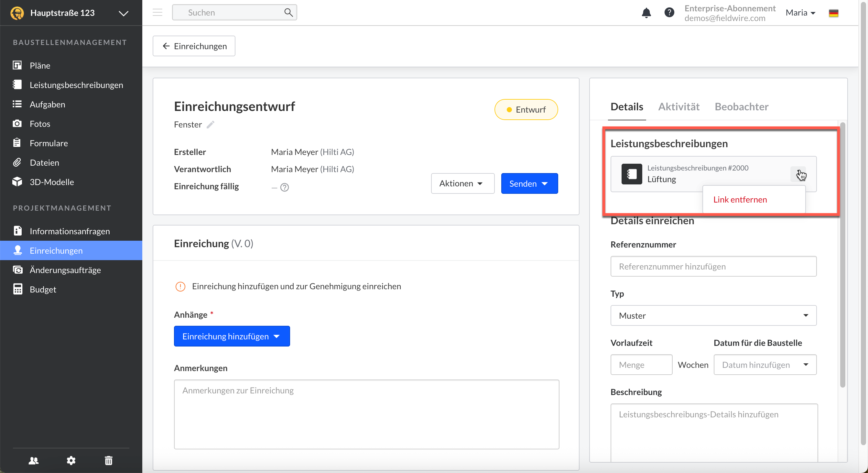Click the Lüftung specification book icon

click(632, 174)
